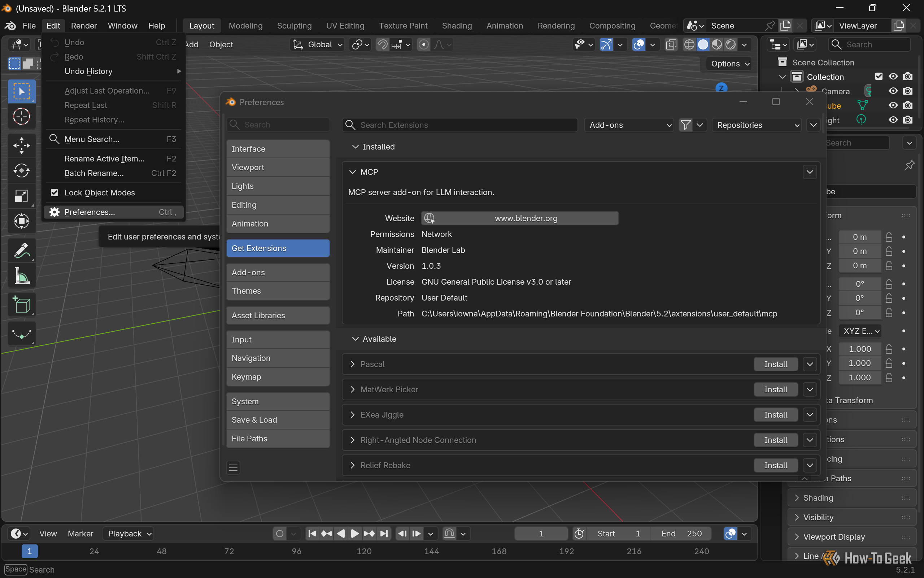Jump to the first frame
Viewport: 924px width, 578px height.
(312, 534)
